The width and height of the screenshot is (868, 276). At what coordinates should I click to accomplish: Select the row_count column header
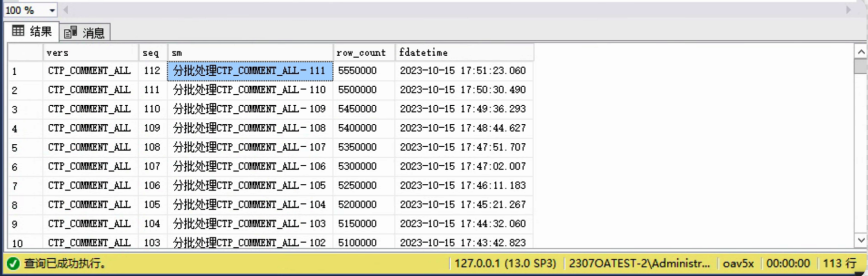coord(363,53)
